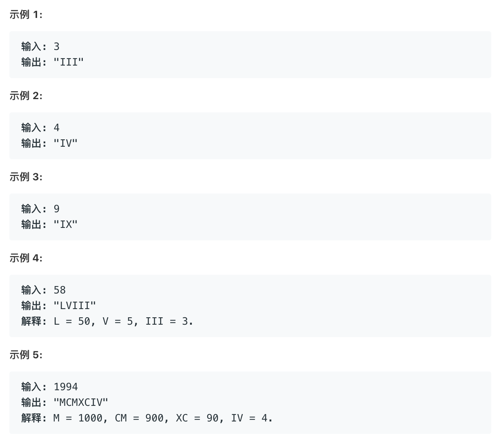Click the input line "输入: 1994"
Image resolution: width=503 pixels, height=448 pixels.
click(50, 387)
